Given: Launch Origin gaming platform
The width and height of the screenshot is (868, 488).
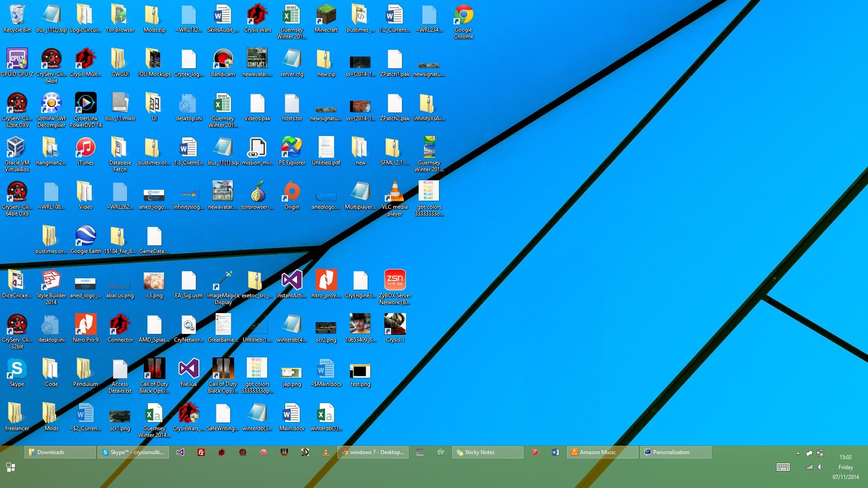Looking at the screenshot, I should click(291, 194).
